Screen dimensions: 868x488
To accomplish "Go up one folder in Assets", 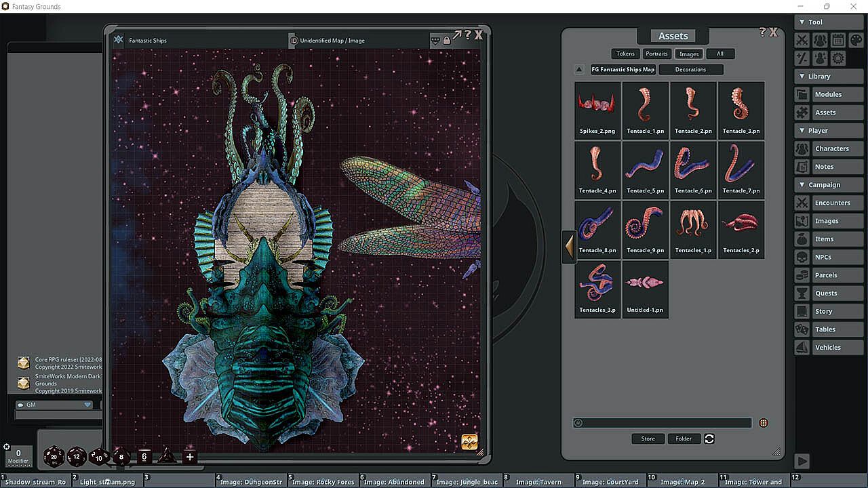I will coord(579,69).
